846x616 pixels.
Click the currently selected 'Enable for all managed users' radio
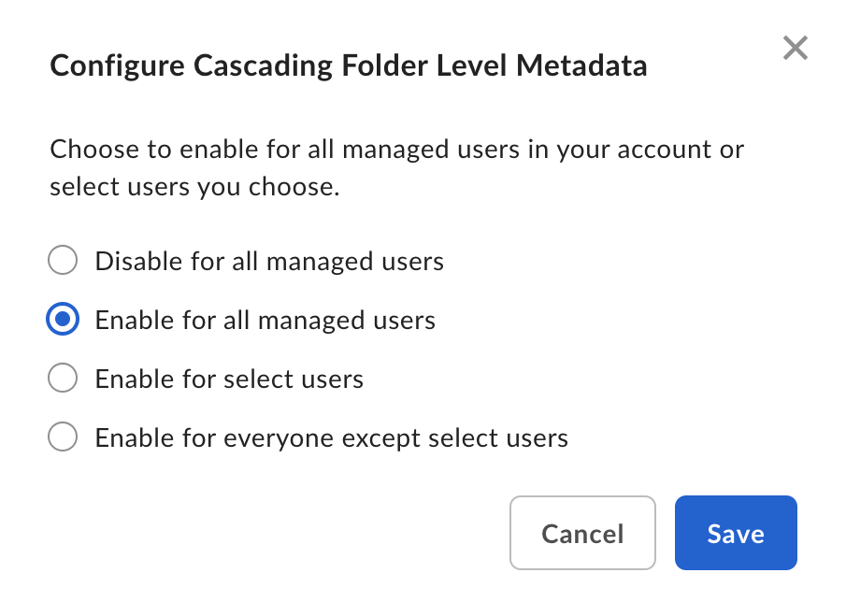point(62,319)
